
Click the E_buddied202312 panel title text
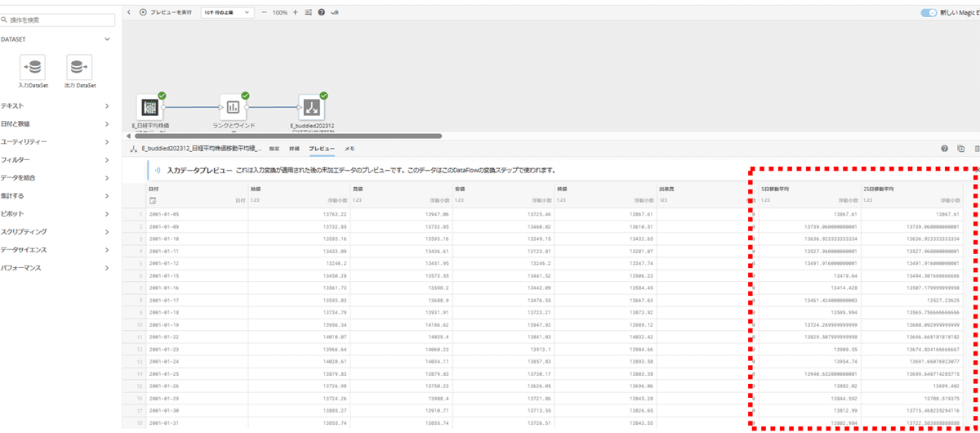[200, 149]
